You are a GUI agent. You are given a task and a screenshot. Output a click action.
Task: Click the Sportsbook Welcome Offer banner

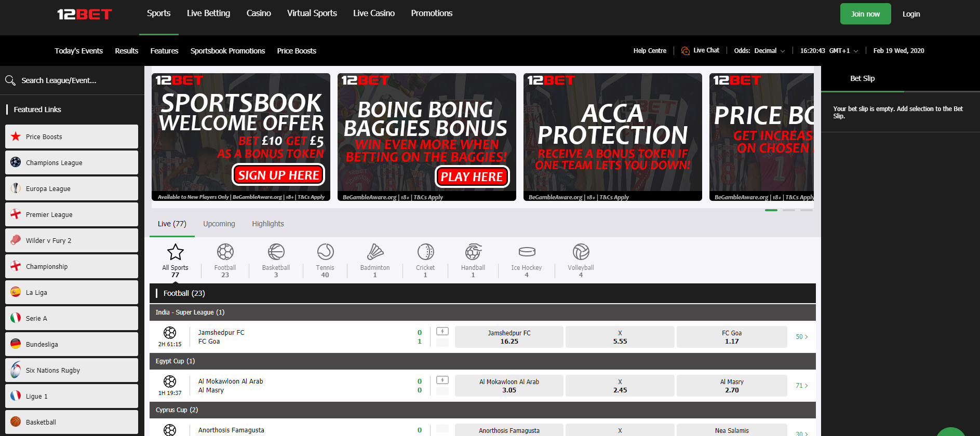point(241,137)
